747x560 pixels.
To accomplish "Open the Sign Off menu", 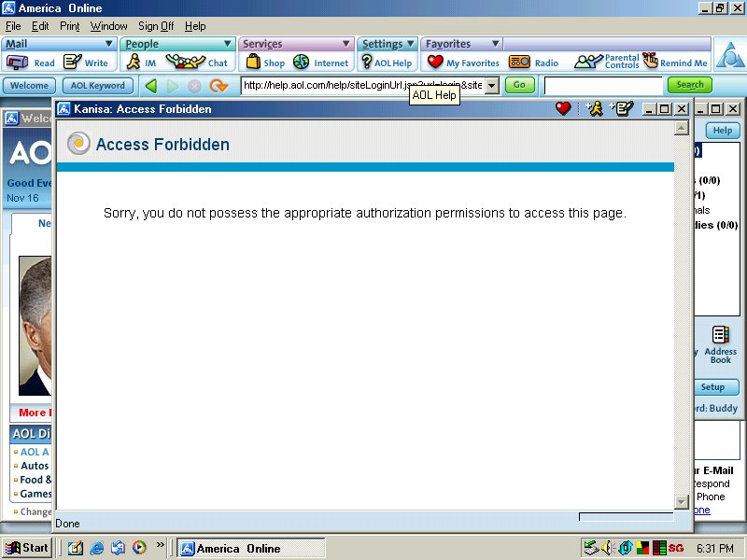I will tap(156, 26).
